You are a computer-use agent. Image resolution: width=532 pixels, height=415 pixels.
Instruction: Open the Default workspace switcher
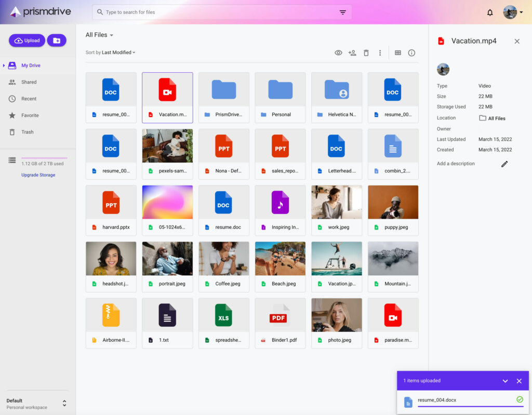(x=36, y=403)
